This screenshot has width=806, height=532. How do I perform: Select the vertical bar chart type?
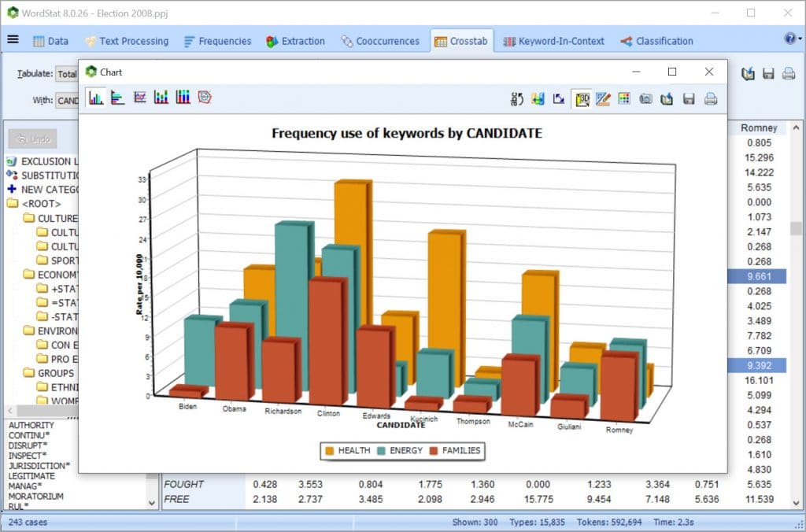pos(94,98)
